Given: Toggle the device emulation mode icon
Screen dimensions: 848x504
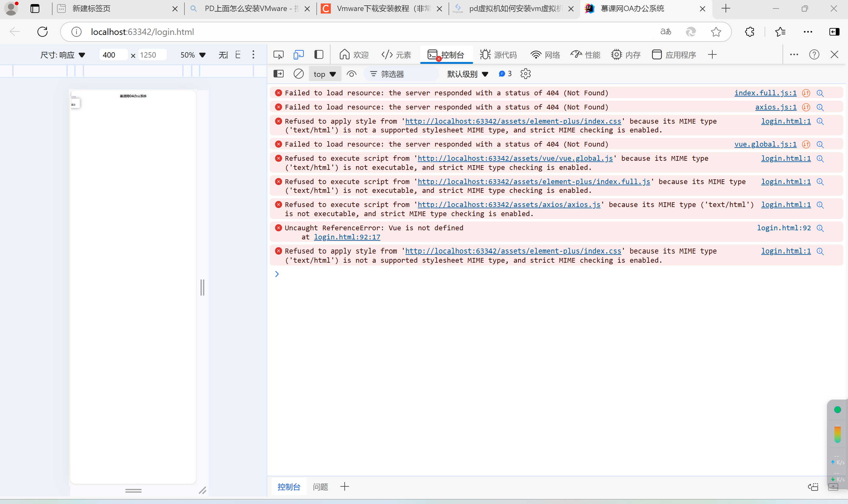Looking at the screenshot, I should 298,55.
